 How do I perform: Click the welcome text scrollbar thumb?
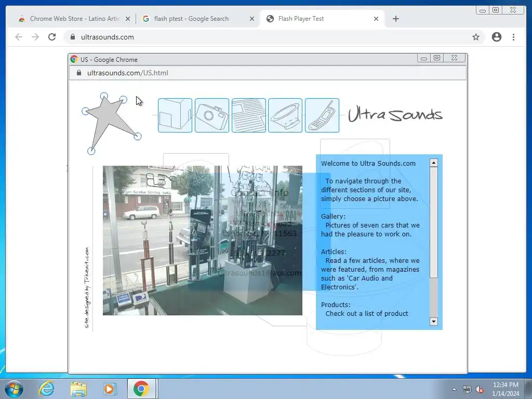coord(434,222)
